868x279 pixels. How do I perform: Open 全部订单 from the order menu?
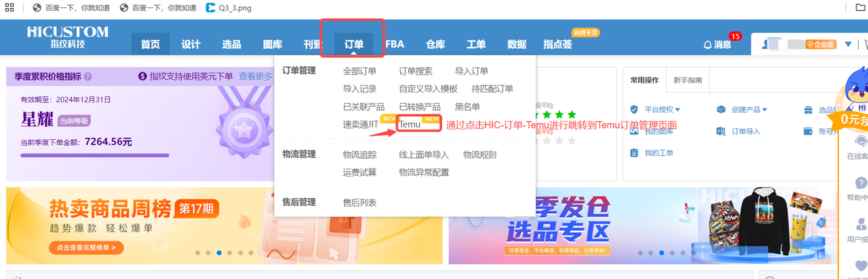(359, 71)
